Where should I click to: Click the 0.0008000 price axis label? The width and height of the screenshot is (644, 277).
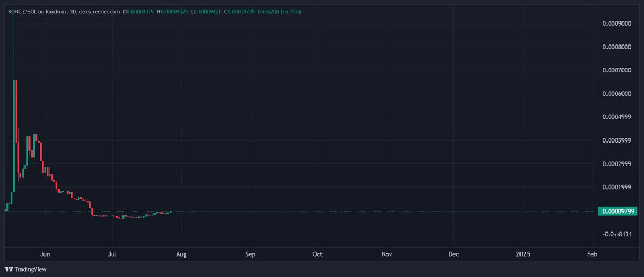click(x=617, y=47)
